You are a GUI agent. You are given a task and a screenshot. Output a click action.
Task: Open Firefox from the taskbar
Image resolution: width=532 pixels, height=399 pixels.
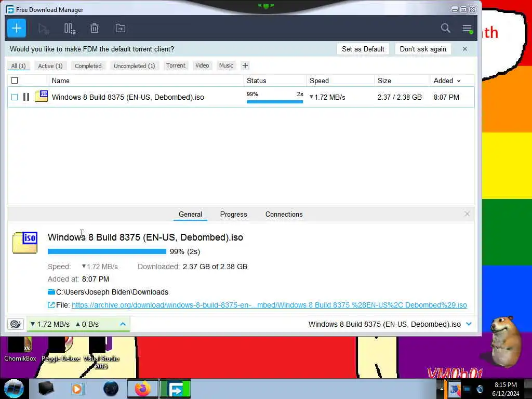(x=143, y=389)
